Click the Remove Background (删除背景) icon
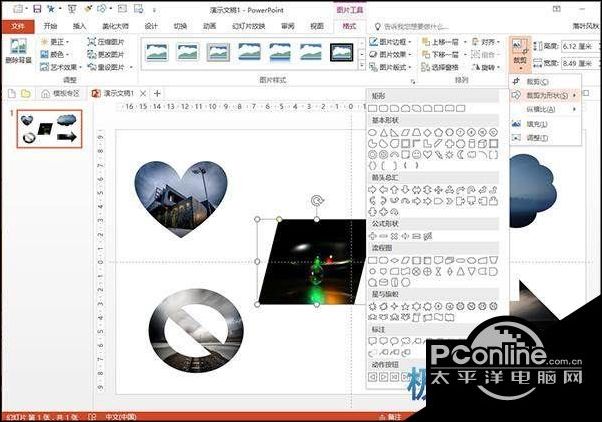Viewport: 602px width, 422px height. pyautogui.click(x=18, y=50)
